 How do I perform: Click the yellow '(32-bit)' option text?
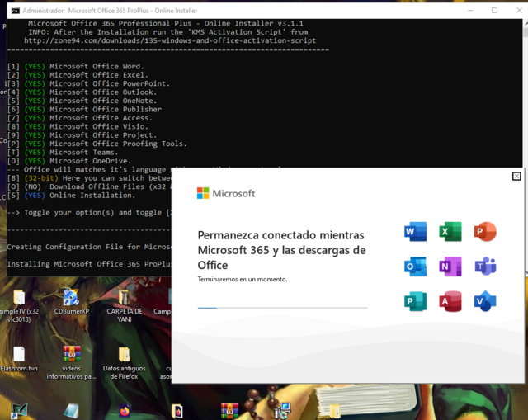coord(41,178)
